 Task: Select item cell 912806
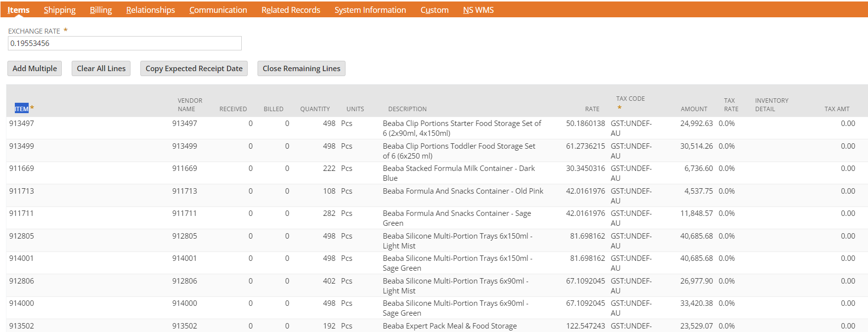pyautogui.click(x=22, y=281)
